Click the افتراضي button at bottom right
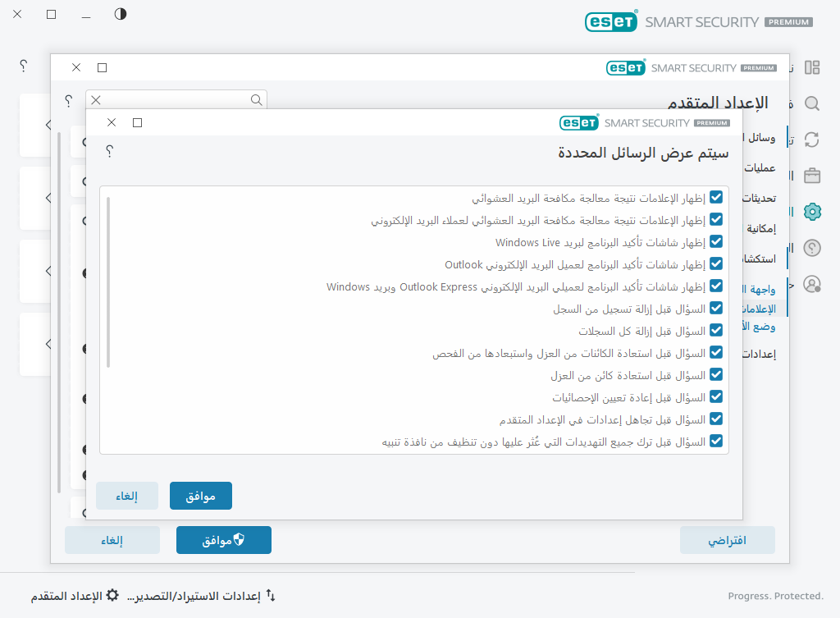840x618 pixels. pos(727,539)
